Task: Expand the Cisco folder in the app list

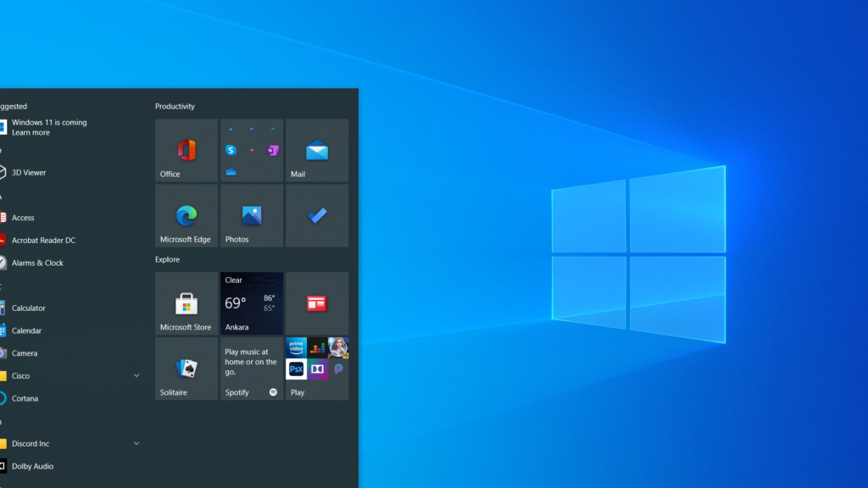Action: (136, 375)
